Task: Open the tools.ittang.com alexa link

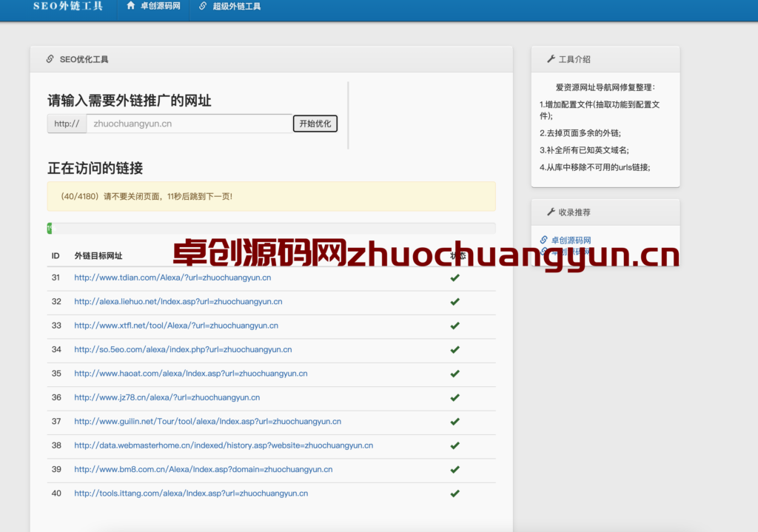Action: [x=191, y=494]
